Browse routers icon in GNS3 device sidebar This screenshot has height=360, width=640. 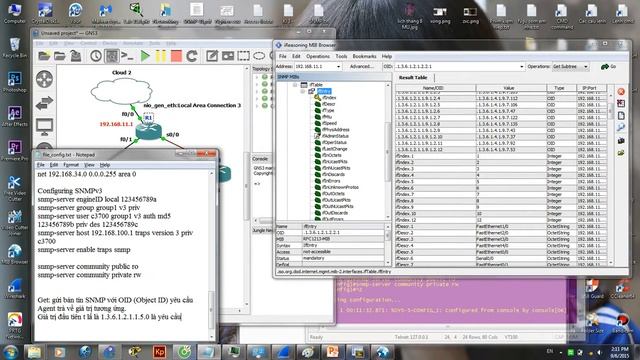44,79
